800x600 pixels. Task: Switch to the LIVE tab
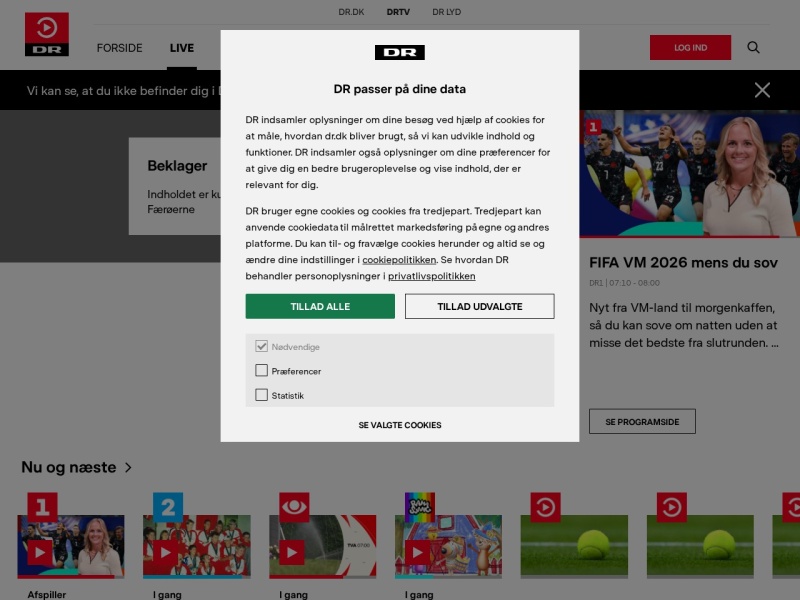182,48
